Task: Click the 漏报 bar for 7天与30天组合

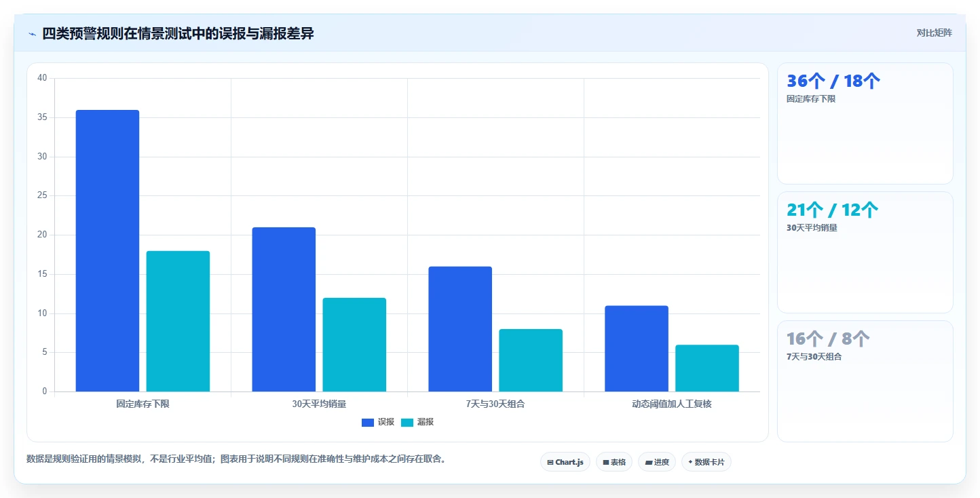Action: coord(531,360)
